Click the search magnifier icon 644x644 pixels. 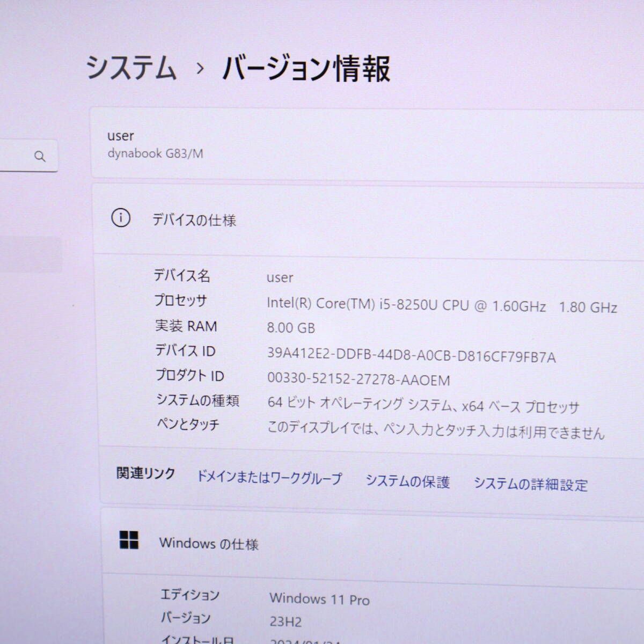(x=40, y=156)
